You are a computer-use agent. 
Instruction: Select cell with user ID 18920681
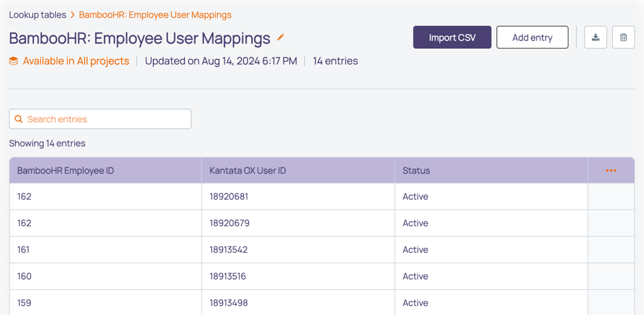coord(298,196)
